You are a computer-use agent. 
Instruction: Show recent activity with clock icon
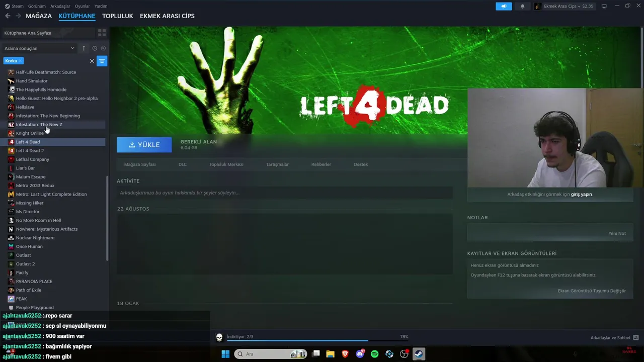(x=95, y=48)
